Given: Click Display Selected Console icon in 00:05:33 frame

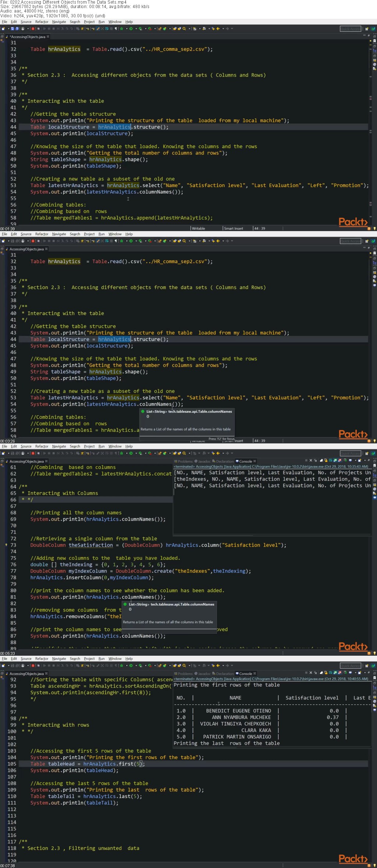Looking at the screenshot, I should (350, 461).
